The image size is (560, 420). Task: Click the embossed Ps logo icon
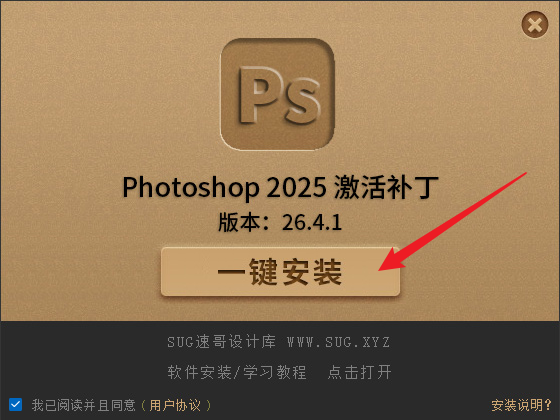click(x=278, y=94)
